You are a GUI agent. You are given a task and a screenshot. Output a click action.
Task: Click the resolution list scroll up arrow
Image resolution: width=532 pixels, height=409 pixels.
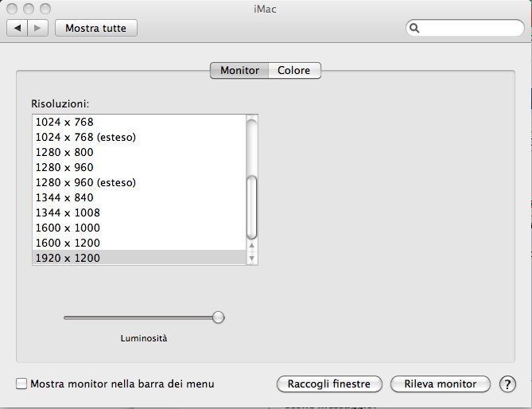point(252,246)
